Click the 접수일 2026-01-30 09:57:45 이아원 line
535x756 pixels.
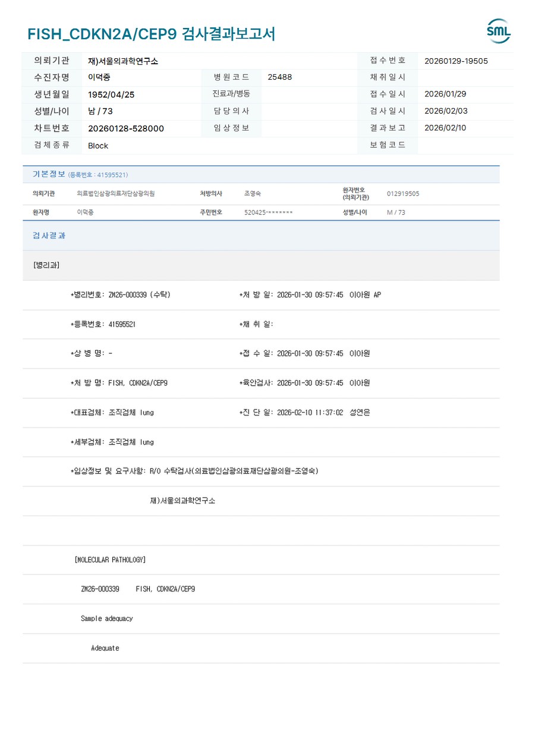(304, 353)
